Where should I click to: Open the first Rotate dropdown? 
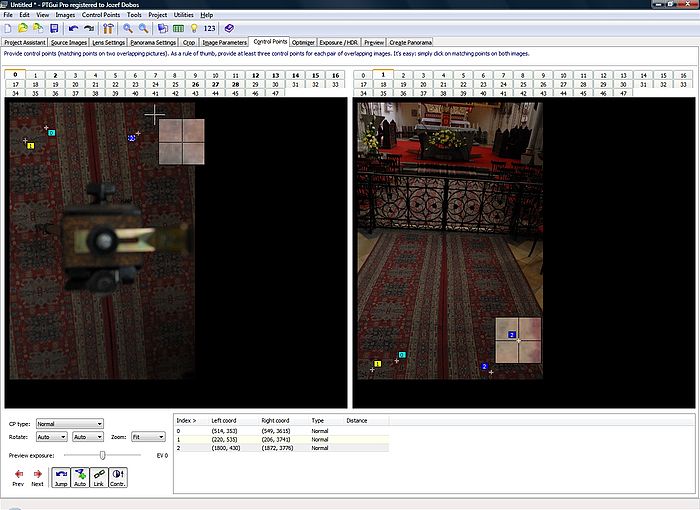tap(51, 437)
